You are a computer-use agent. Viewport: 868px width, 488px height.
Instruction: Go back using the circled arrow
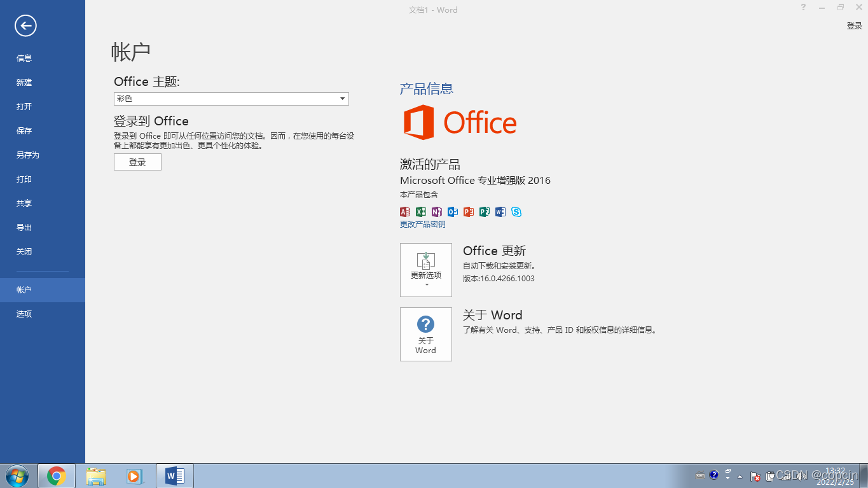(25, 26)
